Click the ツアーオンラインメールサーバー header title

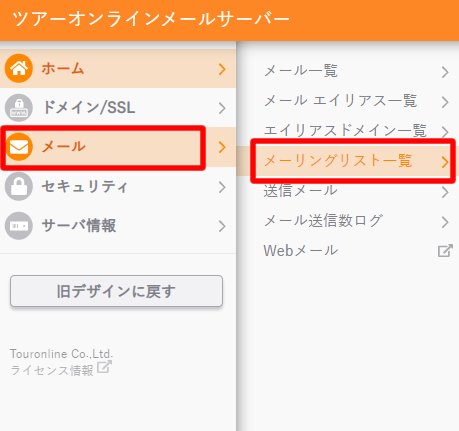pyautogui.click(x=151, y=19)
